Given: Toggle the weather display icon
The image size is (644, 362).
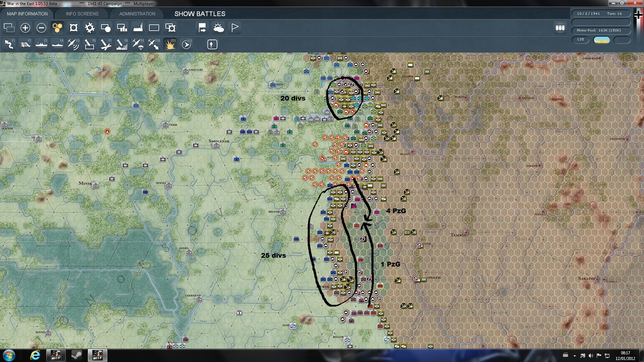Looking at the screenshot, I should tap(218, 27).
